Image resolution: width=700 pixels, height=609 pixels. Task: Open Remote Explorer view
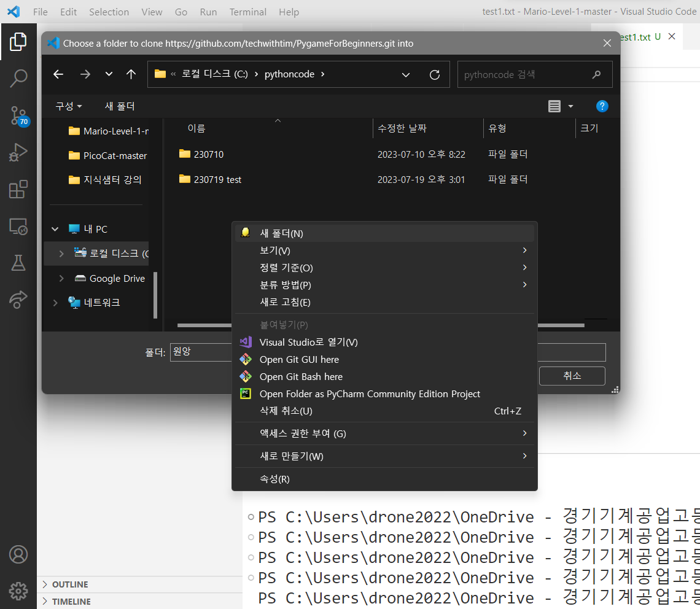(18, 227)
